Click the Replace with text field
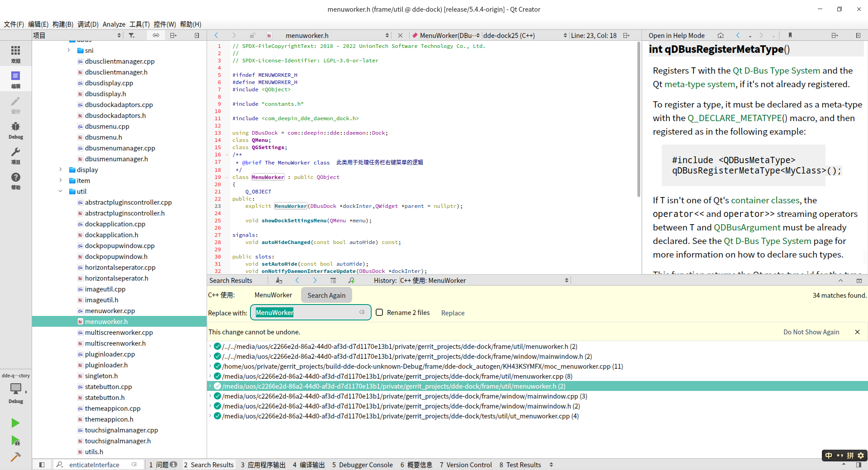This screenshot has height=470, width=868. 307,313
